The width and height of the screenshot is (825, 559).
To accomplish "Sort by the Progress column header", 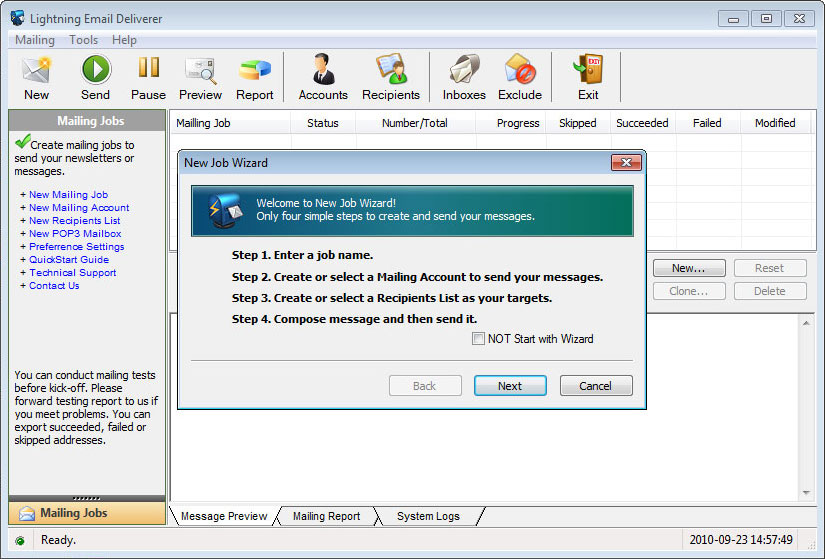I will click(x=511, y=123).
